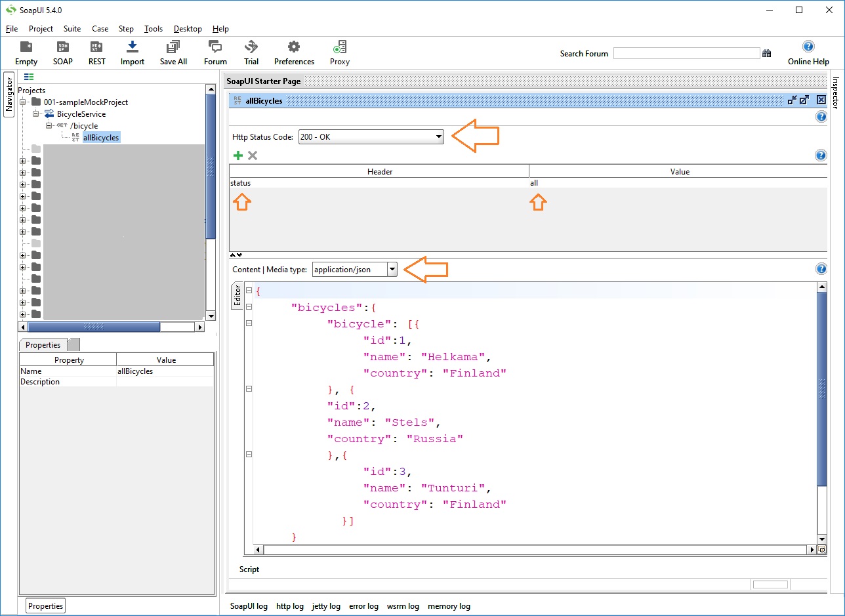Collapse the "bicycles" JSON fold marker
Screen dimensions: 845x616
click(x=249, y=307)
